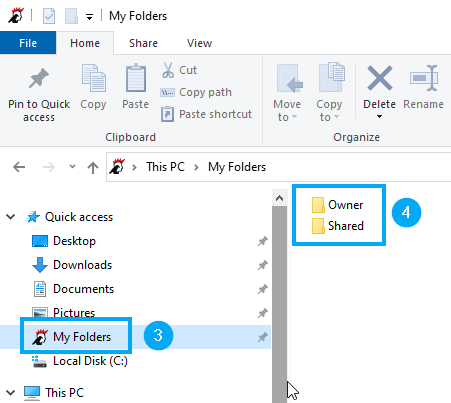Open the File menu
Screen dimensions: 451x403
point(28,43)
